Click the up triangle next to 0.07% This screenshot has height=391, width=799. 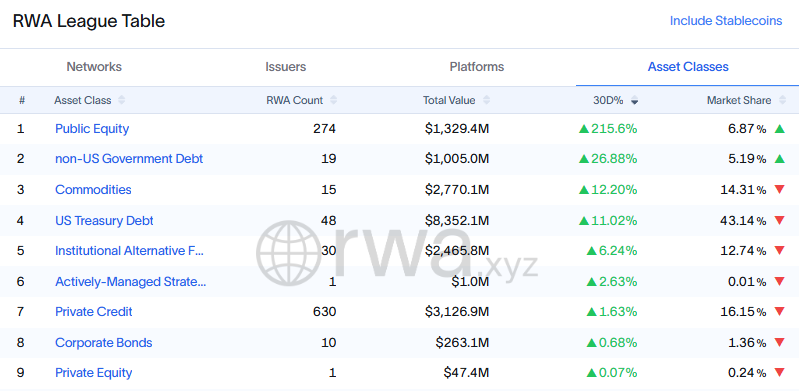(x=591, y=373)
